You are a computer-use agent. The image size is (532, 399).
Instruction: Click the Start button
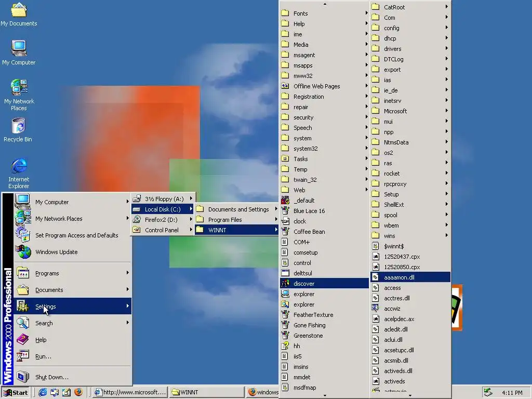[16, 393]
